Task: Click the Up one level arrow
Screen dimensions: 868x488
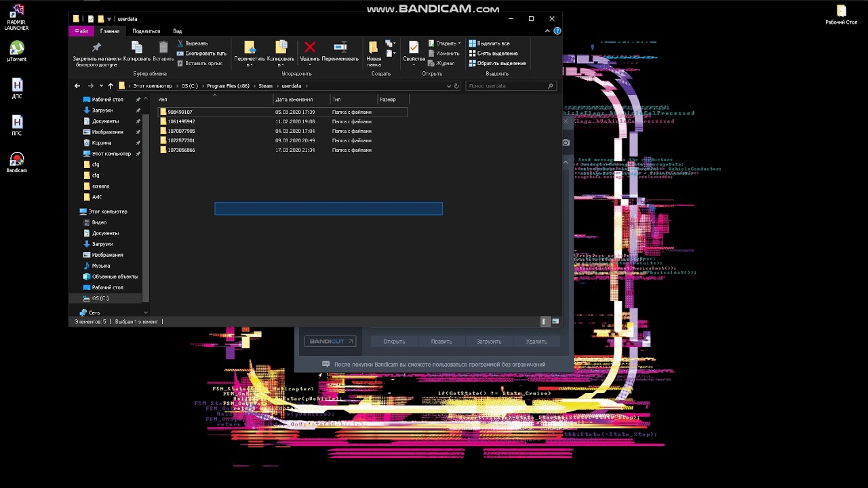Action: pos(111,86)
